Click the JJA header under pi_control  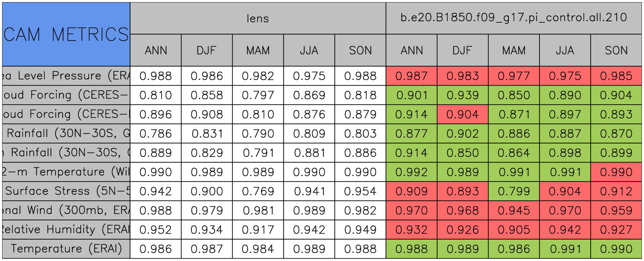[565, 50]
